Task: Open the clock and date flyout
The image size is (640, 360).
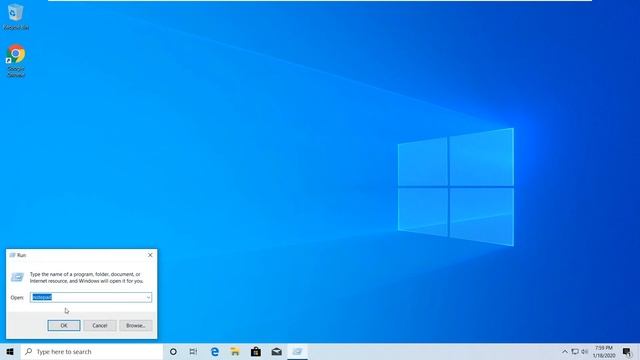Action: (x=604, y=351)
